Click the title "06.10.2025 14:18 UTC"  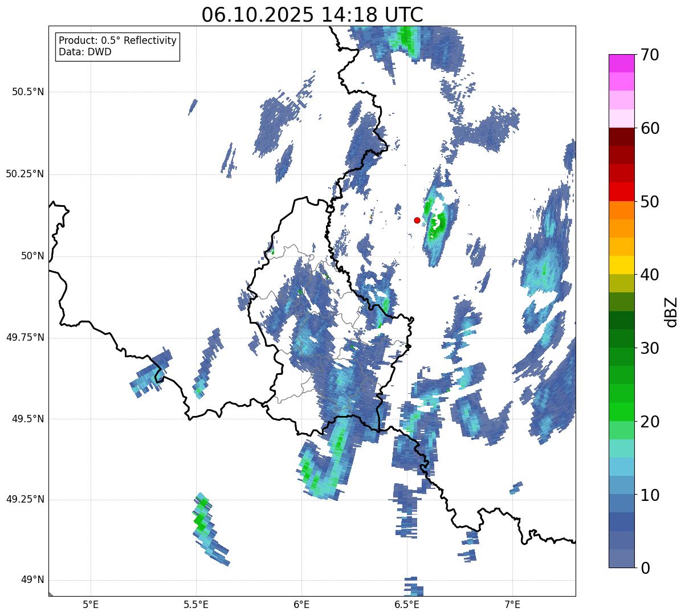312,15
